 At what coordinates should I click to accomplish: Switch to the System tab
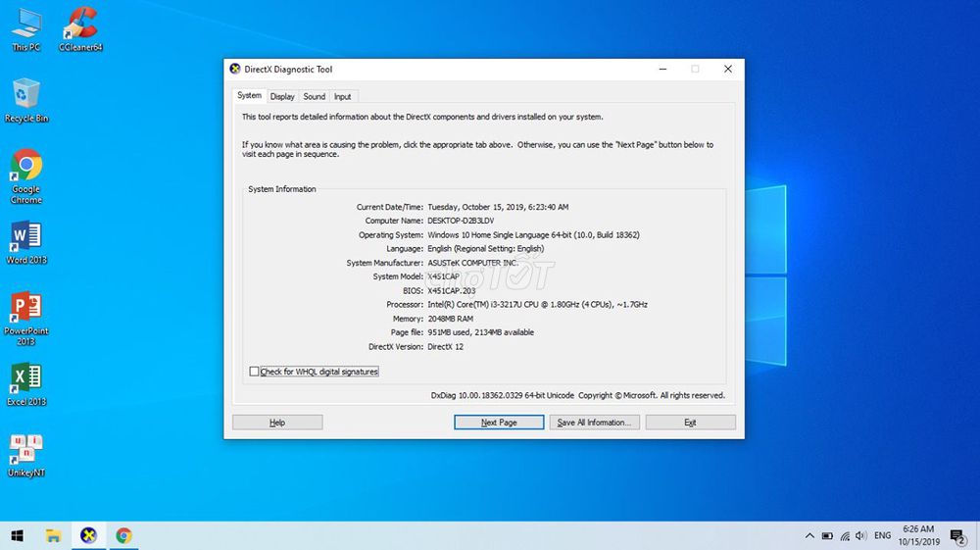click(249, 96)
